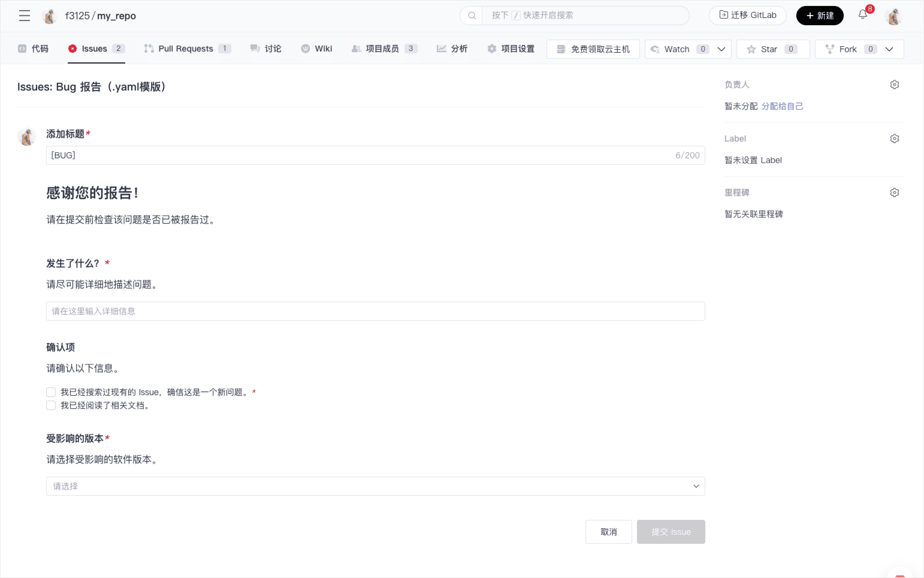Screen dimensions: 924x578
Task: Click the search magnifier icon
Action: point(472,16)
